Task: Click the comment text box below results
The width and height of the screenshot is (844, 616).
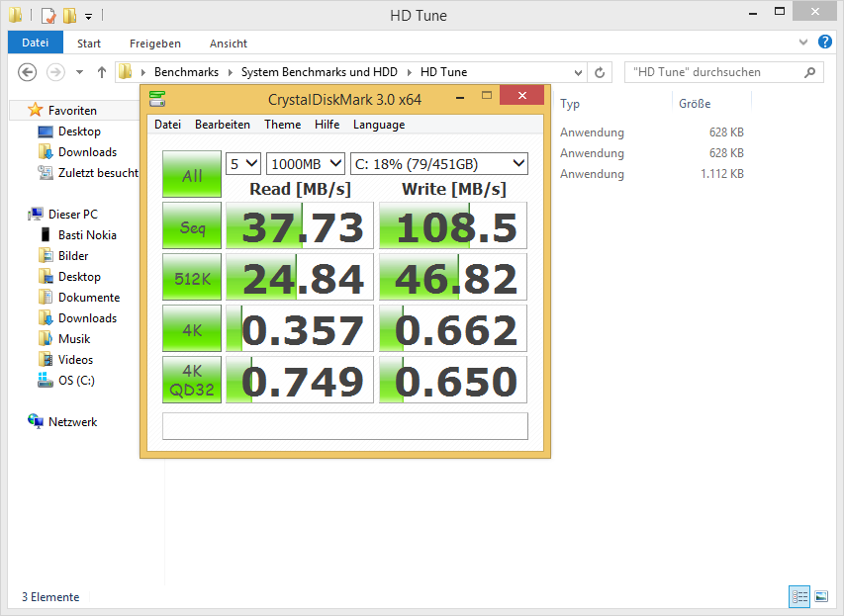Action: point(345,426)
